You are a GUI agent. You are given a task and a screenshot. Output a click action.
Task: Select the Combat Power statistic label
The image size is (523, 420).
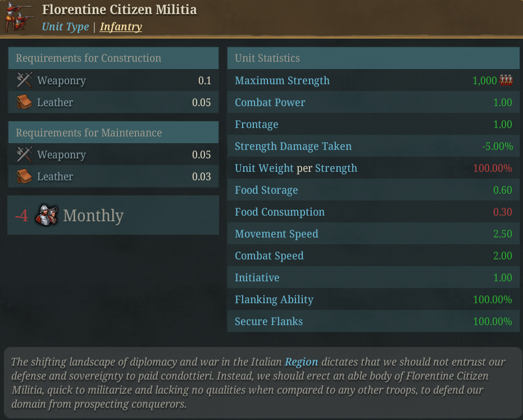click(x=270, y=102)
